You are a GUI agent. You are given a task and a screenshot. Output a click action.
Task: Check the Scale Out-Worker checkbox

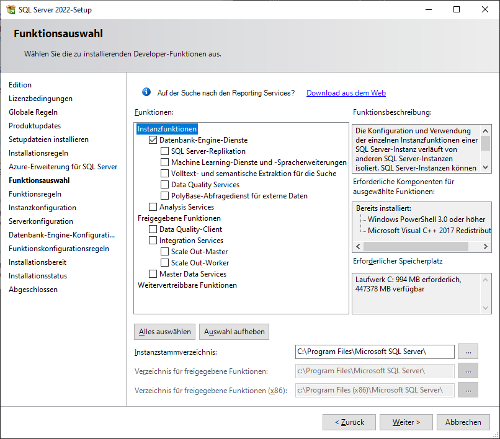164,263
